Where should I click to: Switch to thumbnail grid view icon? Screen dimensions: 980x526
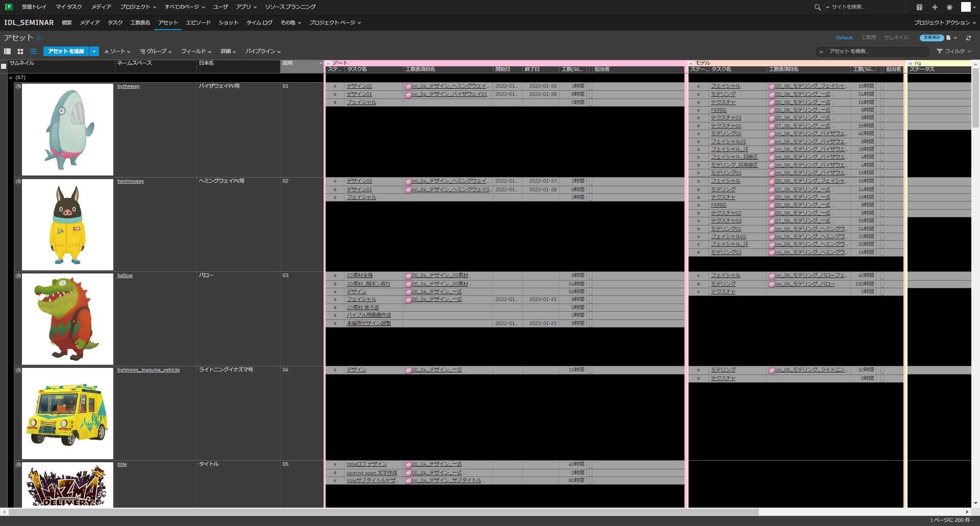(x=20, y=51)
